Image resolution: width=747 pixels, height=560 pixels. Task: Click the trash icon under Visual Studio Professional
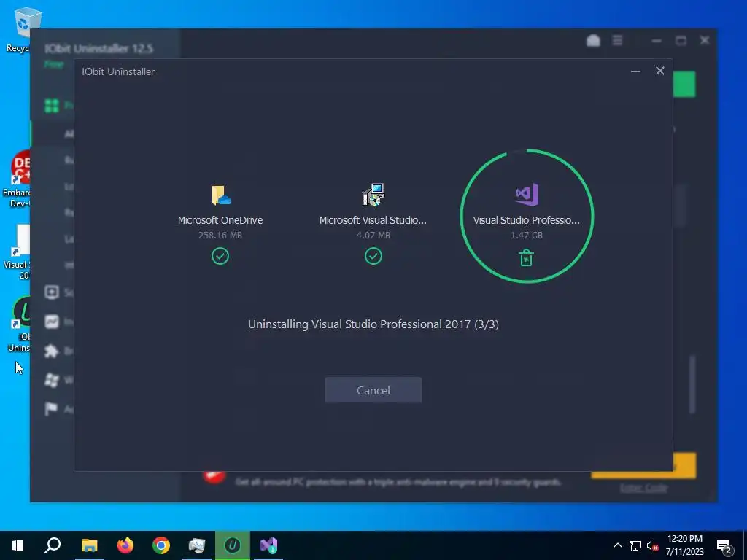[526, 258]
